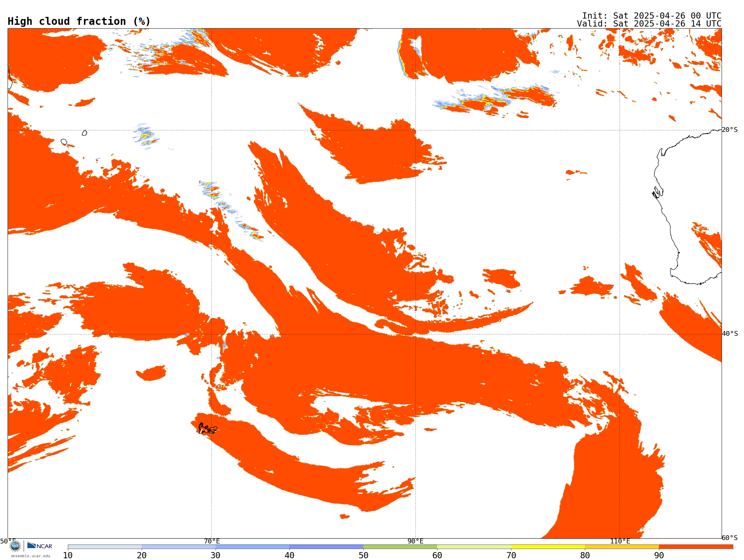Click the 60°S latitude label
The height and width of the screenshot is (560, 744).
click(x=730, y=538)
